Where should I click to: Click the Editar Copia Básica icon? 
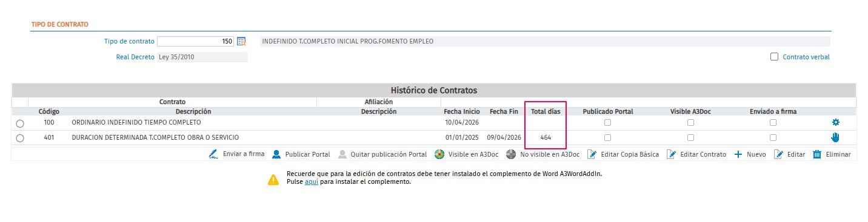(592, 154)
